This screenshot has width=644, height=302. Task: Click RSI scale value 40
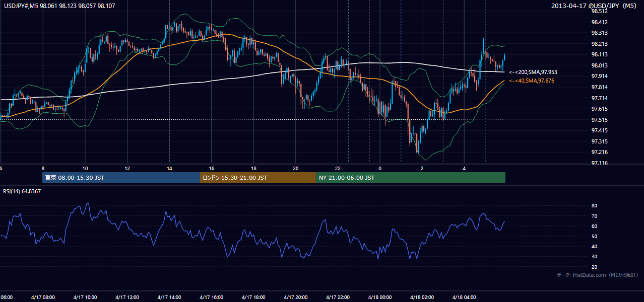tap(594, 247)
